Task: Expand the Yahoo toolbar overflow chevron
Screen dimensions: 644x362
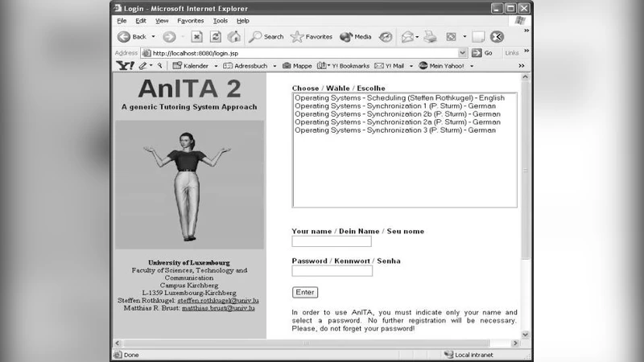Action: coord(522,66)
